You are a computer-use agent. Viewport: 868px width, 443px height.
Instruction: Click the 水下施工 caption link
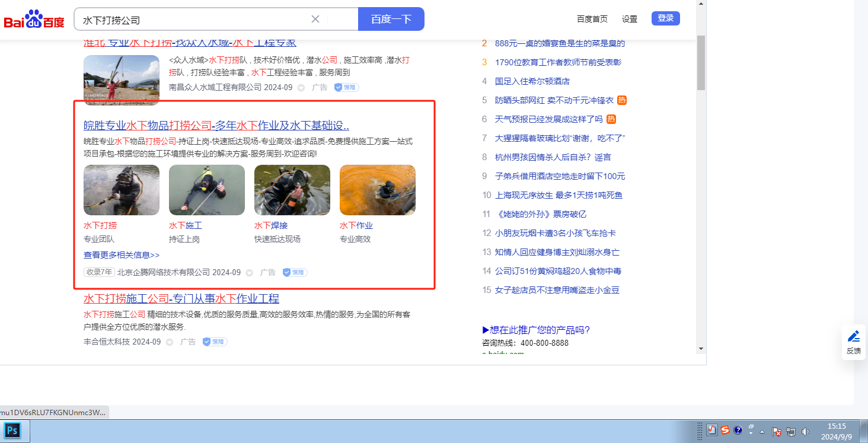(x=186, y=225)
